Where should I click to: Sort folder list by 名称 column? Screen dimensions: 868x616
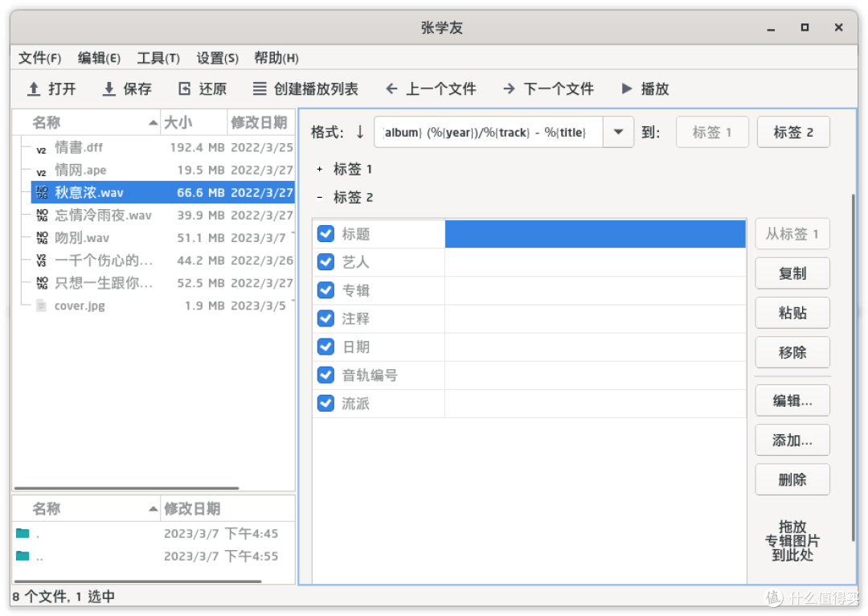87,508
